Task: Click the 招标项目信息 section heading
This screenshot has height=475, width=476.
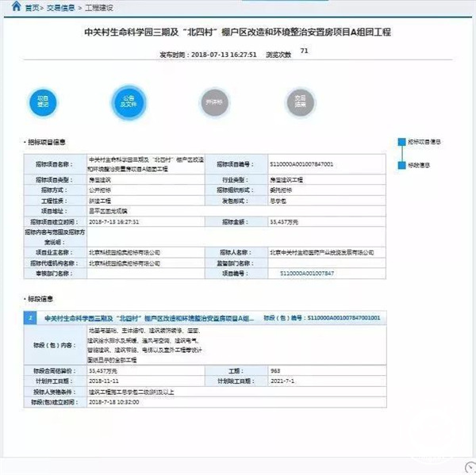Action: 47,143
